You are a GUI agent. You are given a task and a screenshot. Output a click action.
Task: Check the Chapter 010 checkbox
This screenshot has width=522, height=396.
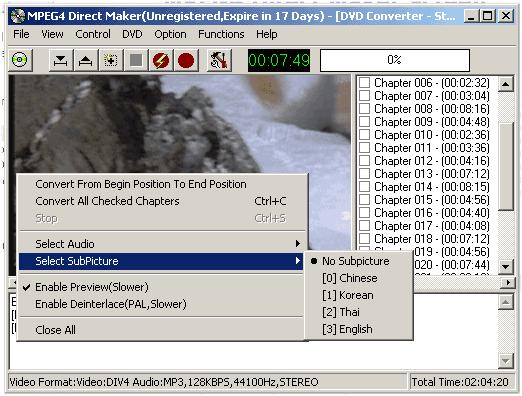point(364,135)
